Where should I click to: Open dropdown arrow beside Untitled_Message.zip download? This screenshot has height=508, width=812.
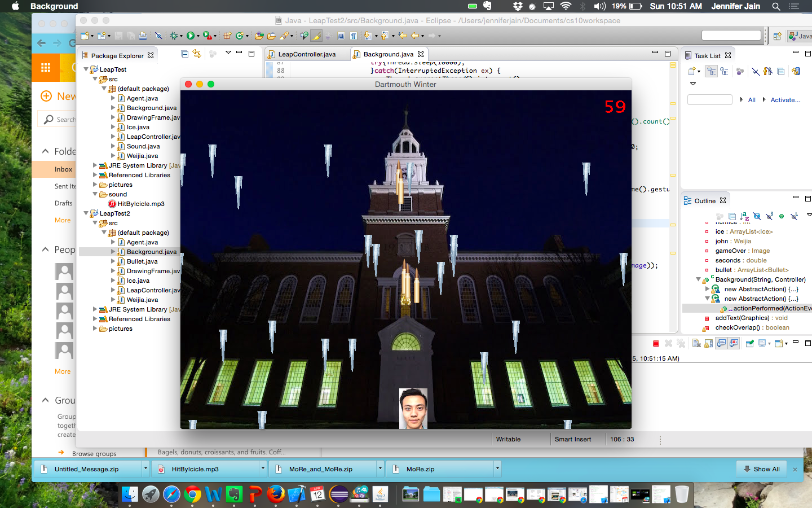[x=145, y=468]
